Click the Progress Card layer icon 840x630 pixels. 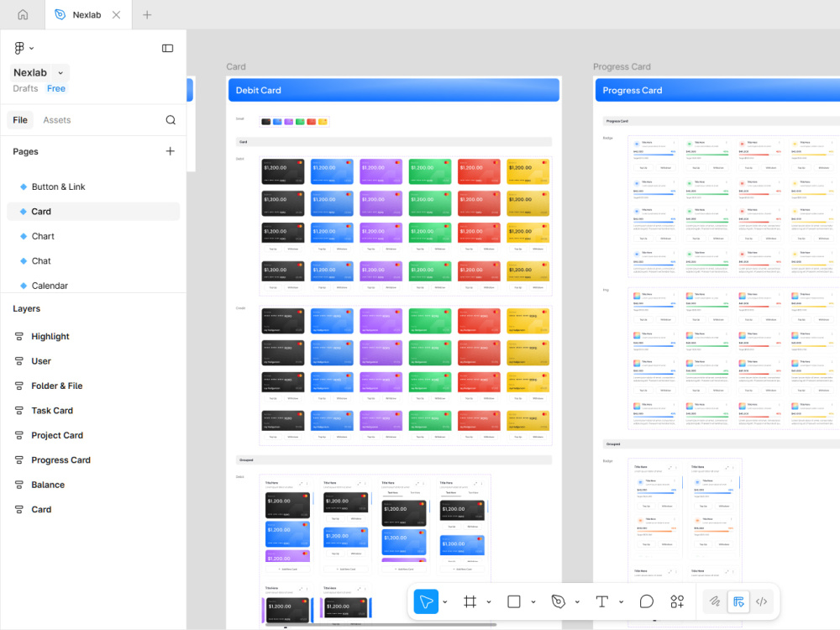(x=18, y=459)
